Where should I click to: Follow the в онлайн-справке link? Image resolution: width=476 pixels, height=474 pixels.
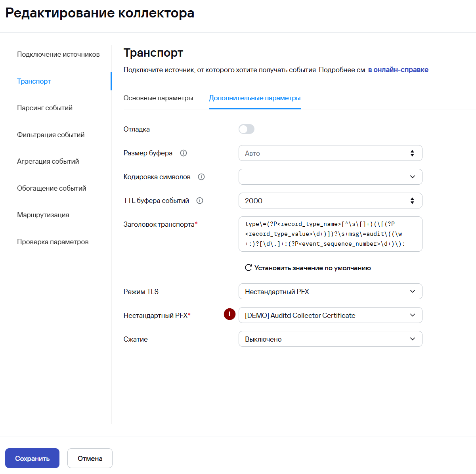[398, 70]
